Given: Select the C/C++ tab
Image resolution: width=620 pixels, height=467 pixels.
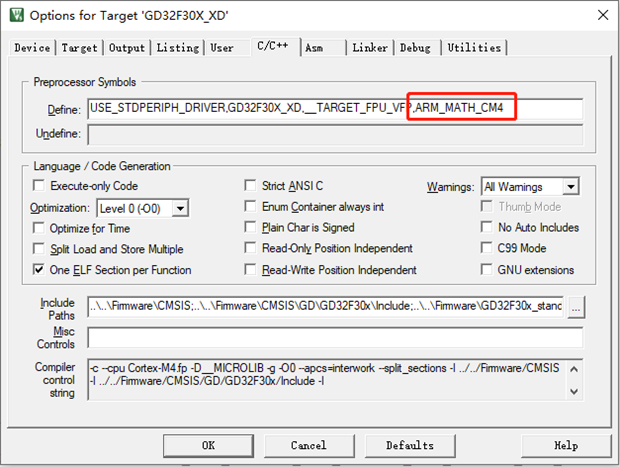Looking at the screenshot, I should [x=275, y=46].
